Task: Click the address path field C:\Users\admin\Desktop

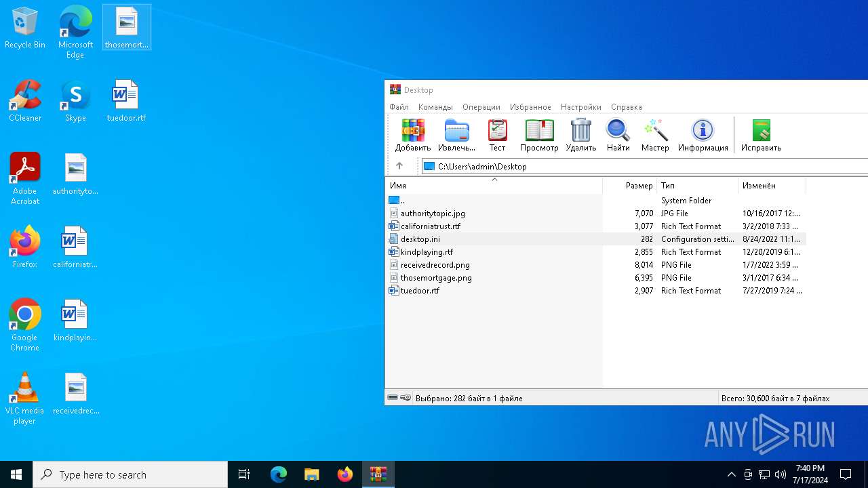Action: [644, 166]
